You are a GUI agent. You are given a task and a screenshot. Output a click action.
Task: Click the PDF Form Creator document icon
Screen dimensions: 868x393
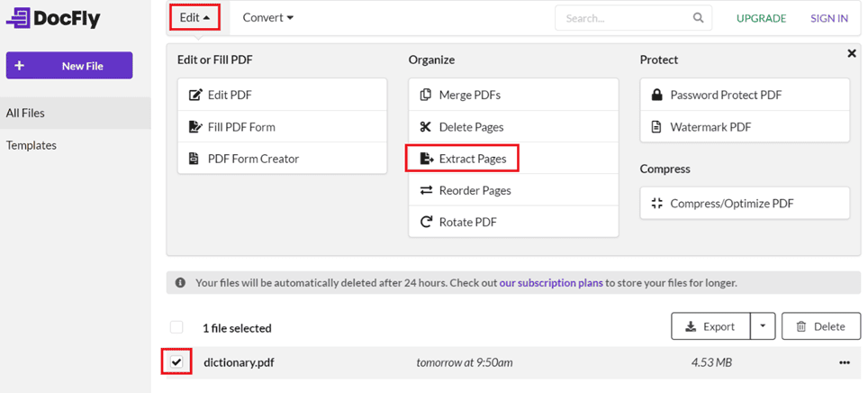click(x=194, y=159)
